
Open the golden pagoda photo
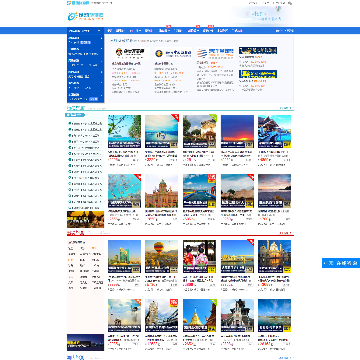pyautogui.click(x=199, y=315)
